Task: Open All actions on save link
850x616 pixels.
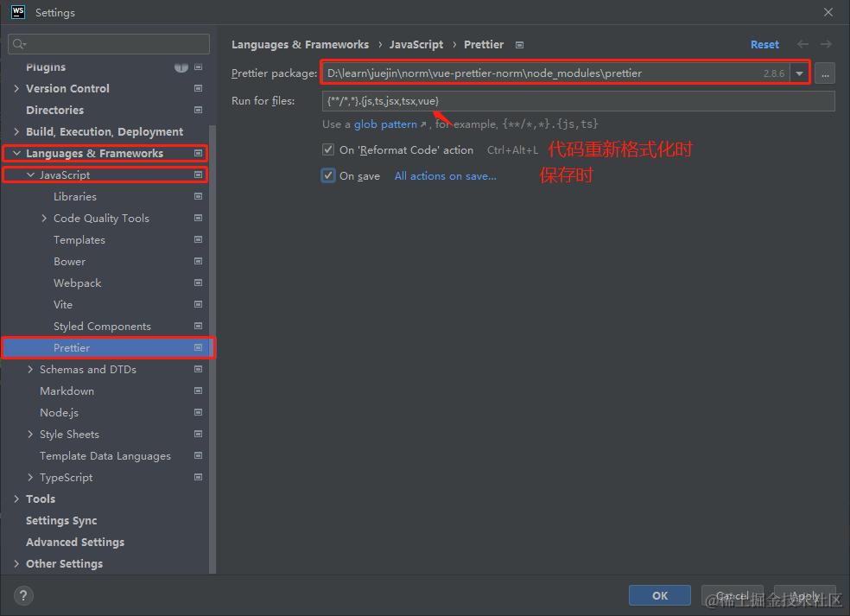Action: point(445,175)
